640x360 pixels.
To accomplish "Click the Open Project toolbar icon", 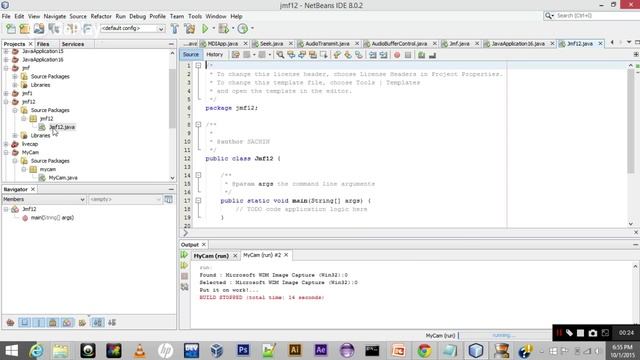I will pos(39,29).
